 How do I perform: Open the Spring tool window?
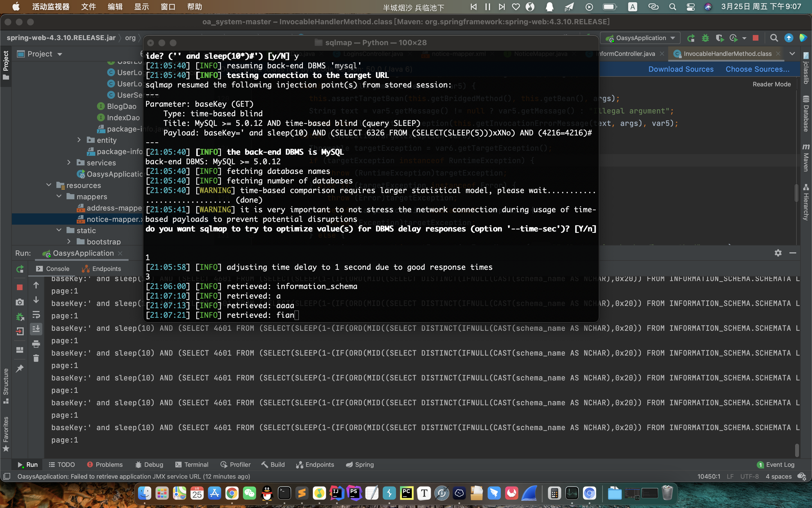[360, 465]
